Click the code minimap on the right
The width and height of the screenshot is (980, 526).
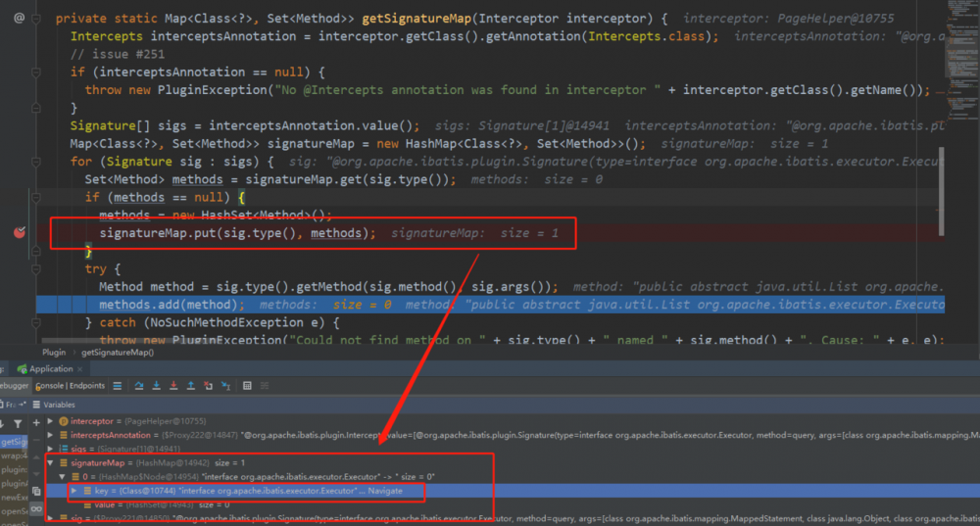[x=963, y=60]
